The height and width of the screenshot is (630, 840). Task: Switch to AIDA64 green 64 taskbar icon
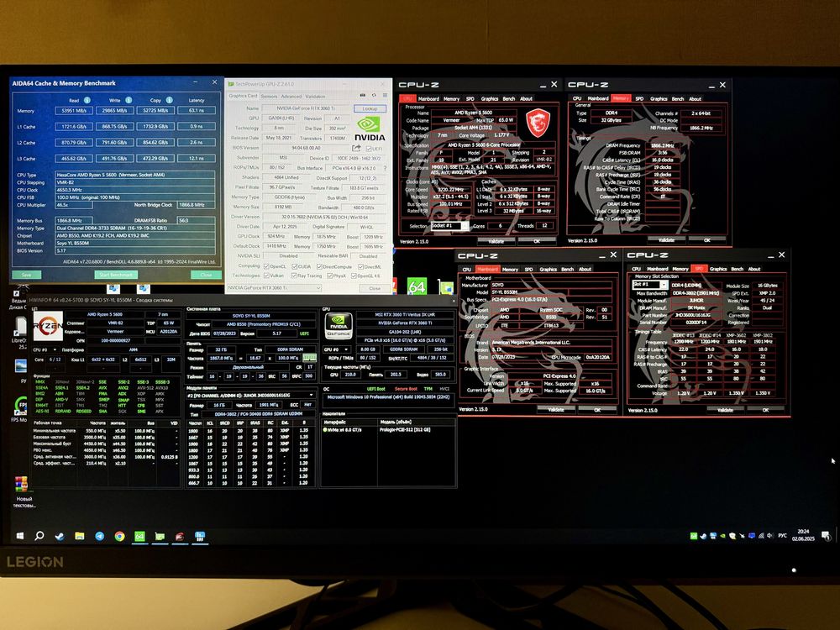[x=139, y=536]
